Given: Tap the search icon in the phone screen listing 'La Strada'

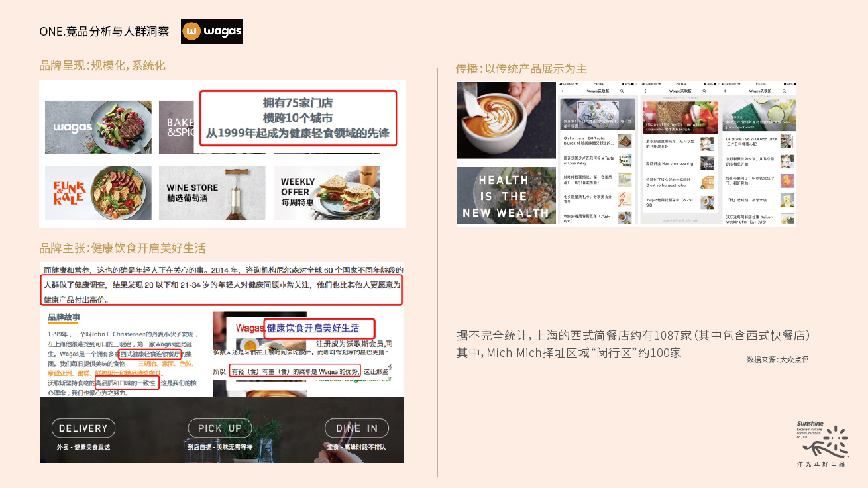Looking at the screenshot, I should [785, 91].
